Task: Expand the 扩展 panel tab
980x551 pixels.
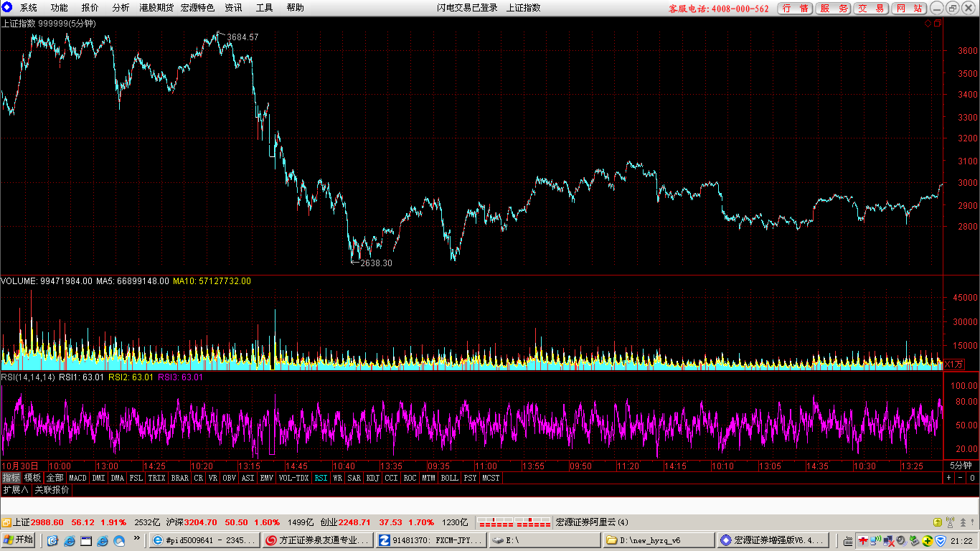Action: pos(15,490)
